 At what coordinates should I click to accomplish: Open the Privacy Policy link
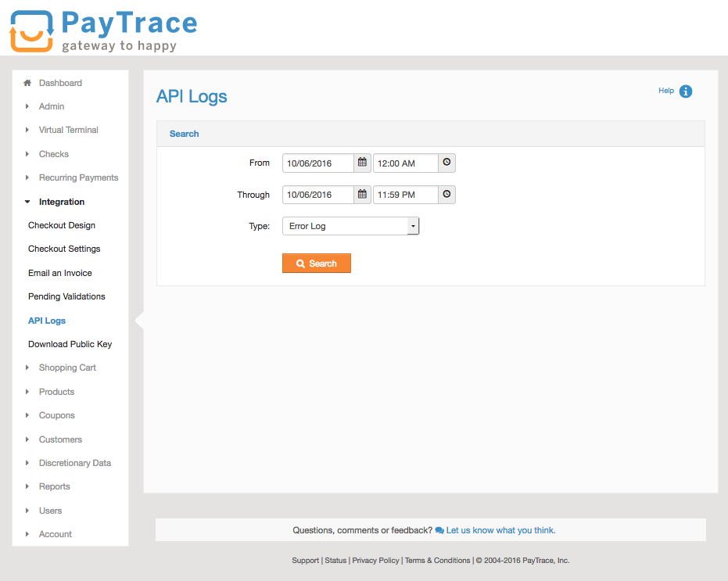pos(375,560)
